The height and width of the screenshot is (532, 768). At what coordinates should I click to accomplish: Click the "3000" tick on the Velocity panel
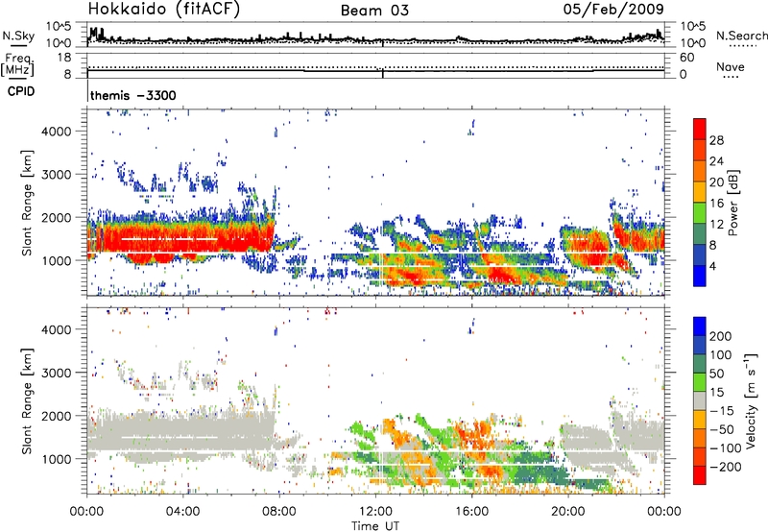point(56,373)
